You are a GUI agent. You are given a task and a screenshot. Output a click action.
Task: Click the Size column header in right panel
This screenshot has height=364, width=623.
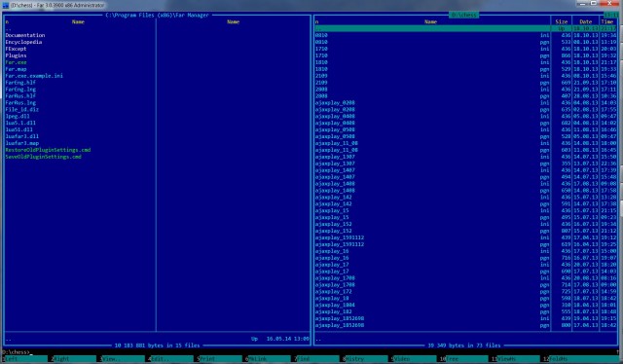point(562,21)
